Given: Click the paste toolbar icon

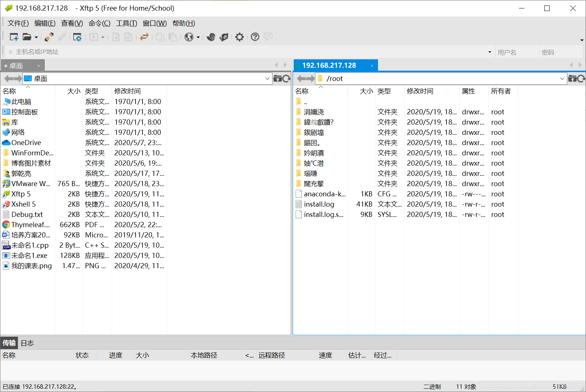Looking at the screenshot, I should [173, 37].
